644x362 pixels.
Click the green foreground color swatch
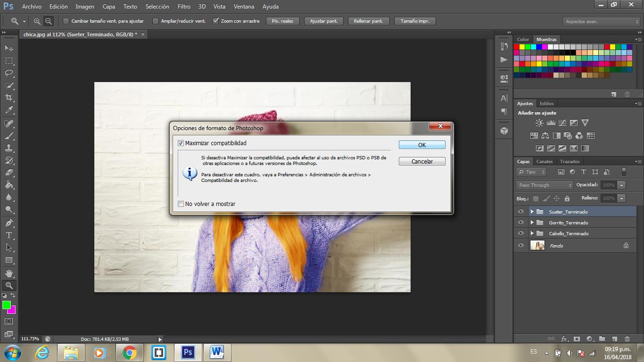(7, 305)
